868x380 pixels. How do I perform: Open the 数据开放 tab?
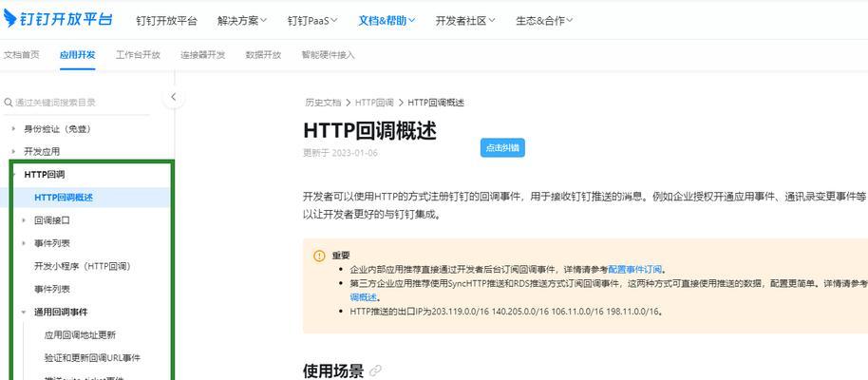pyautogui.click(x=263, y=54)
